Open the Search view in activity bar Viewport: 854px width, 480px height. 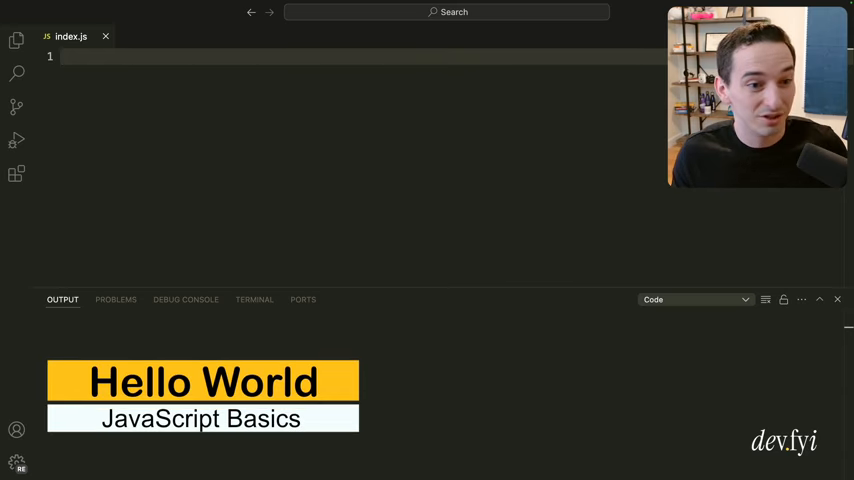point(16,73)
